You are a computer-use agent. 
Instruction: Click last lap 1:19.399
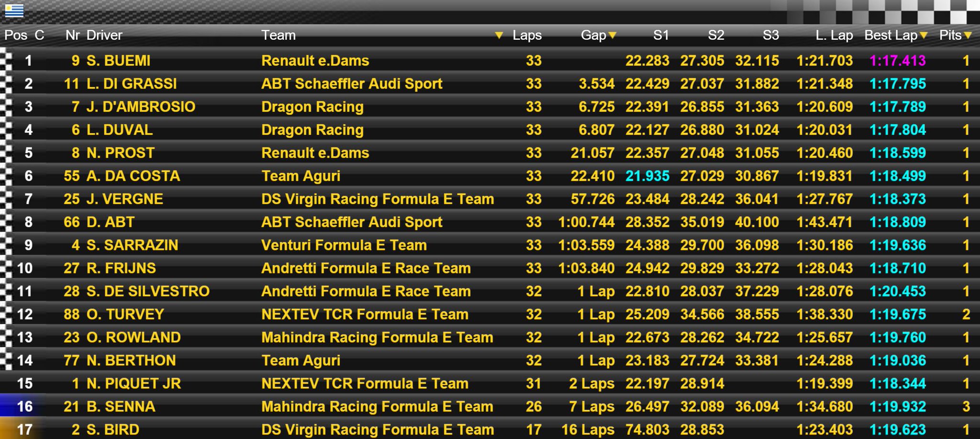(x=825, y=383)
